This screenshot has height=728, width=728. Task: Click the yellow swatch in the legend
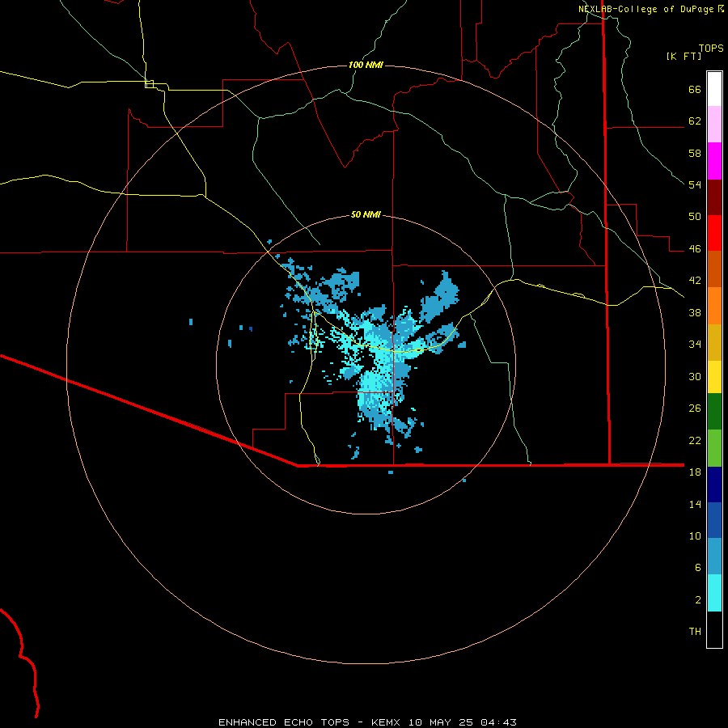[x=714, y=377]
